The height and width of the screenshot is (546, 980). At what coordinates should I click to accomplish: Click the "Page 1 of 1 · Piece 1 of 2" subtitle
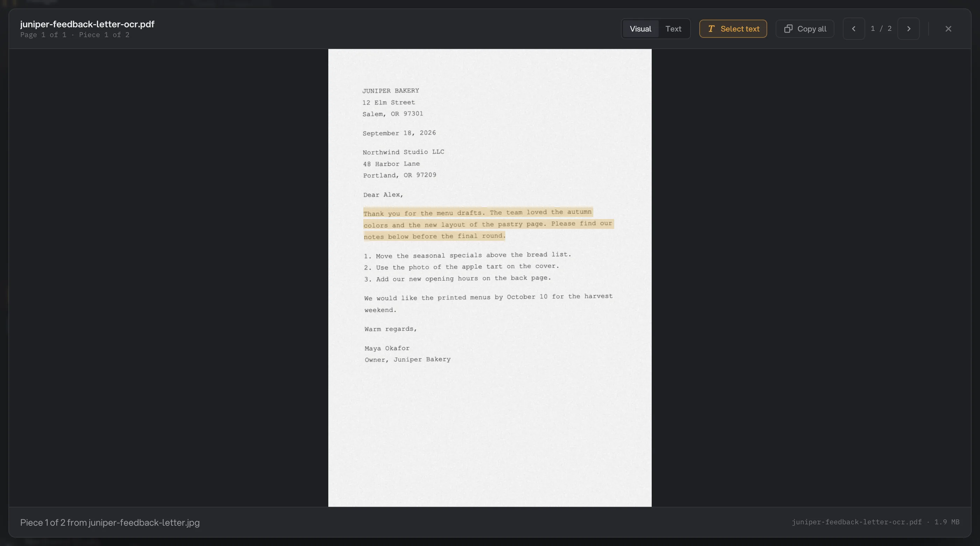click(x=75, y=35)
